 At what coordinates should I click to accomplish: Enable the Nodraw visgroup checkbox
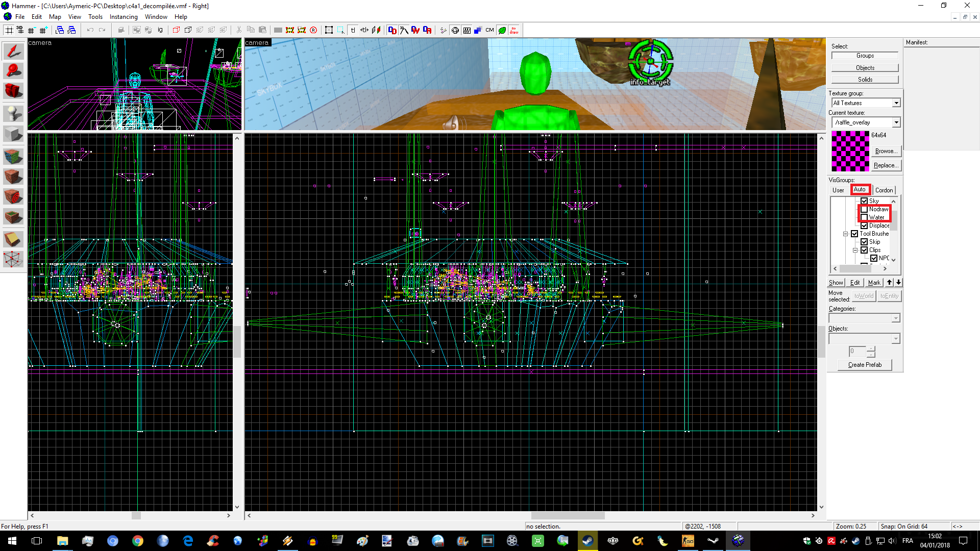[864, 209]
